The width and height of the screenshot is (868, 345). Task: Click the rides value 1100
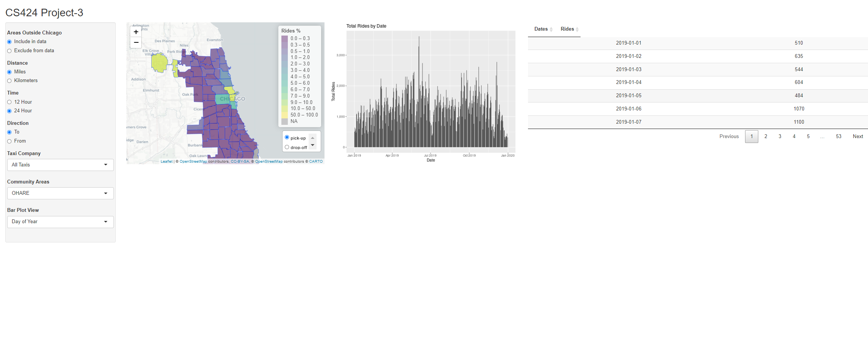tap(799, 122)
